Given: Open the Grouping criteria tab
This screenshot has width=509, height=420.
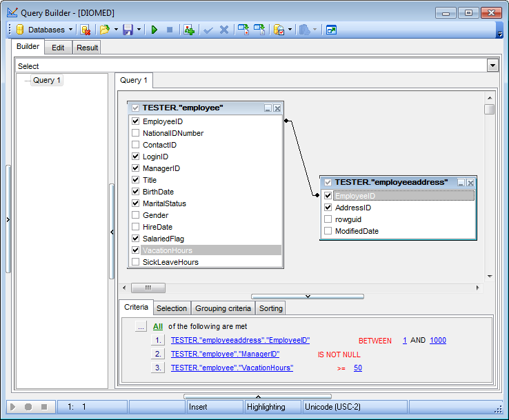Looking at the screenshot, I should [x=223, y=308].
